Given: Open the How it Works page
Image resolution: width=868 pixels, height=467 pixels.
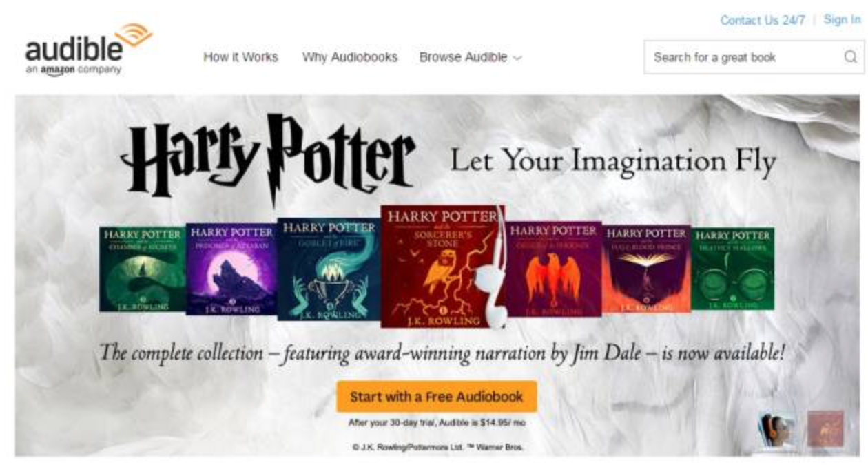Looking at the screenshot, I should (240, 57).
